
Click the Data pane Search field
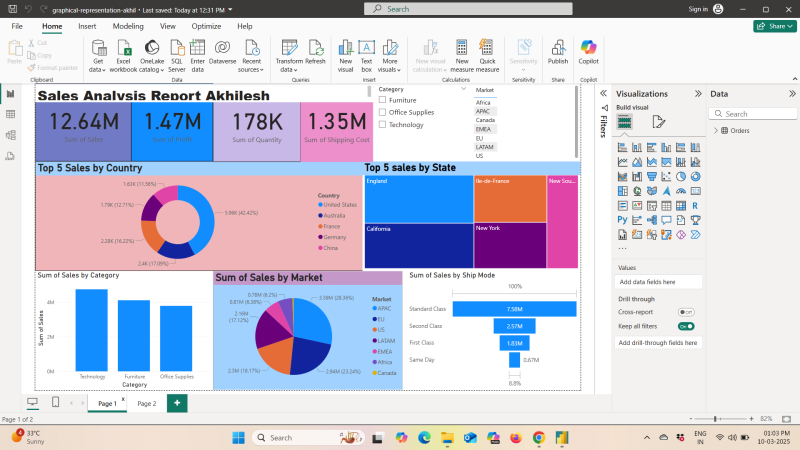(753, 114)
